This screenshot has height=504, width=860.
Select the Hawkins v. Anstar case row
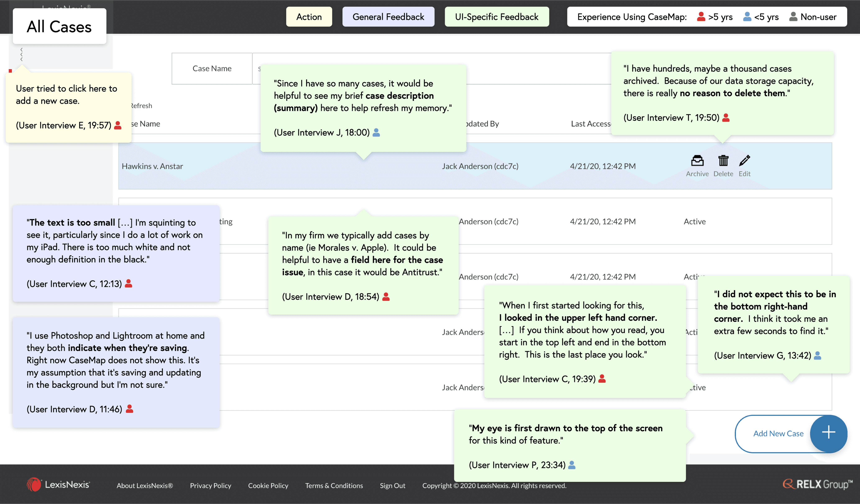pos(152,166)
